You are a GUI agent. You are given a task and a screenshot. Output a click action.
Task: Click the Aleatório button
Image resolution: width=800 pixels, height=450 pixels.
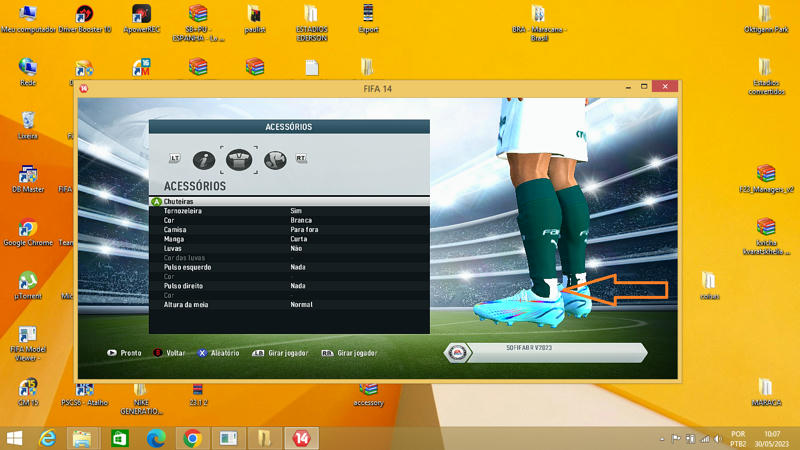point(218,353)
